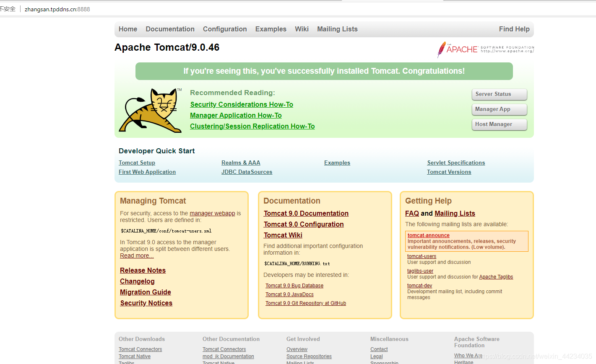Open taglibs-user mailing list link

(x=420, y=271)
